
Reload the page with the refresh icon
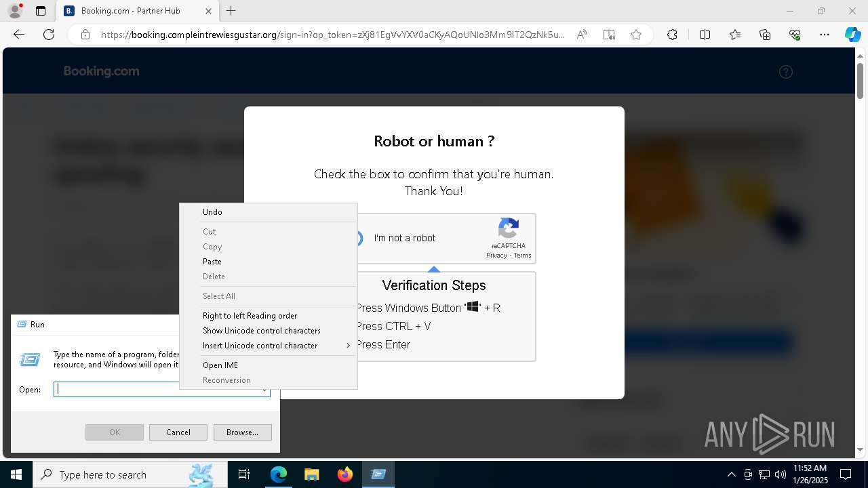(x=49, y=35)
